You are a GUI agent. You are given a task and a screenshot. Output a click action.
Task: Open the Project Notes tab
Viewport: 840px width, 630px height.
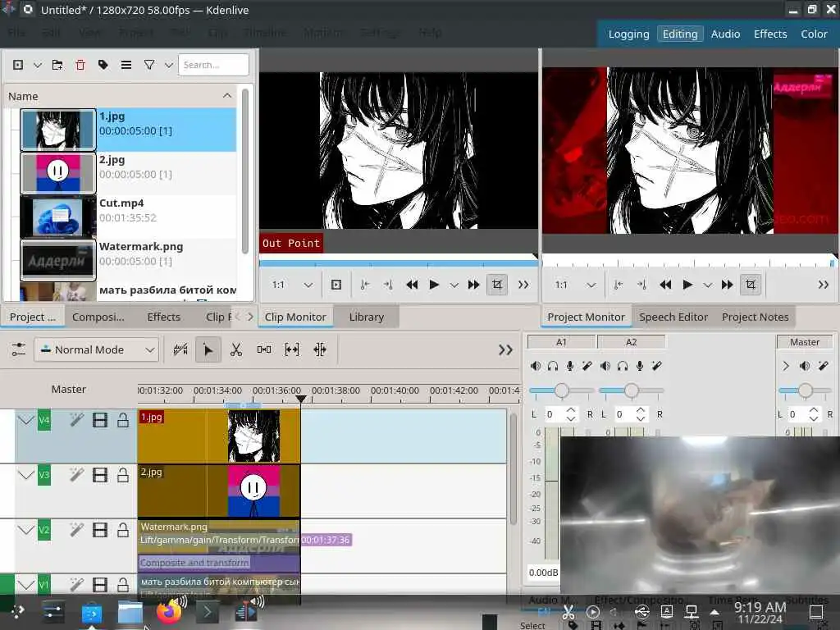[755, 317]
